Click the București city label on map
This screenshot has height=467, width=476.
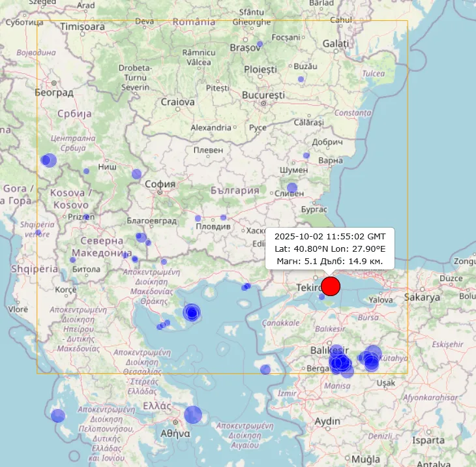point(263,95)
